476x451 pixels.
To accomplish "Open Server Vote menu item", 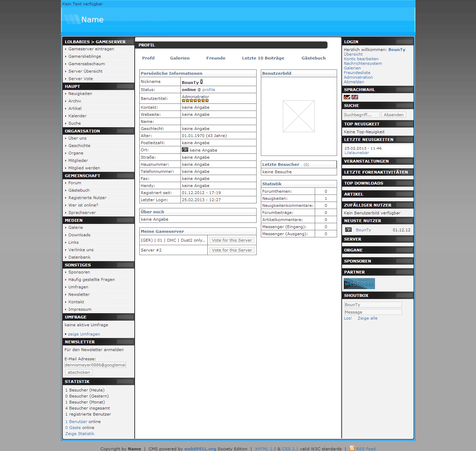I will pos(80,79).
